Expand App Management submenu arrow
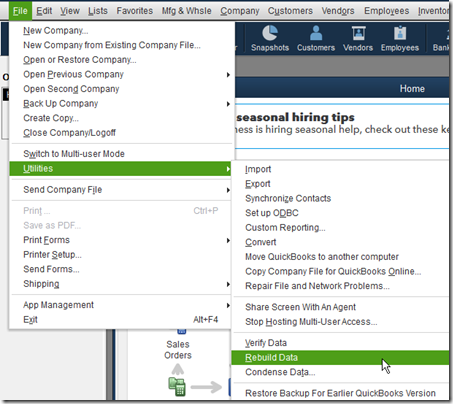Image resolution: width=453 pixels, height=404 pixels. point(228,305)
